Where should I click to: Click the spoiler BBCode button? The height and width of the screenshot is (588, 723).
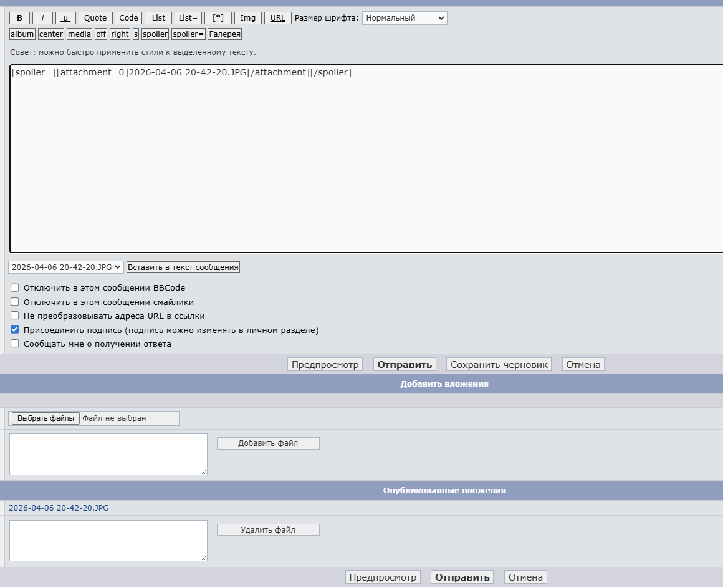155,34
